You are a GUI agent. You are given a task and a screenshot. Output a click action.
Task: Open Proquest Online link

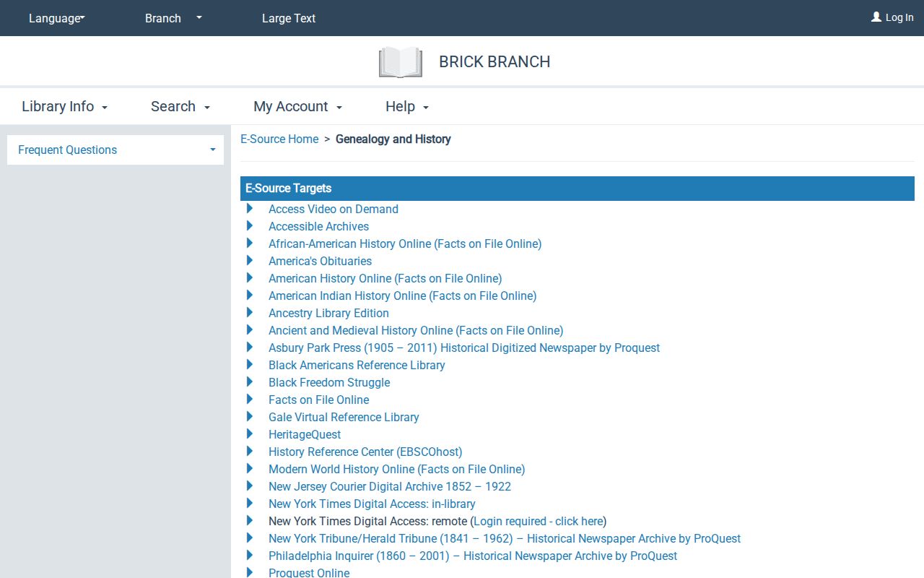(x=309, y=572)
